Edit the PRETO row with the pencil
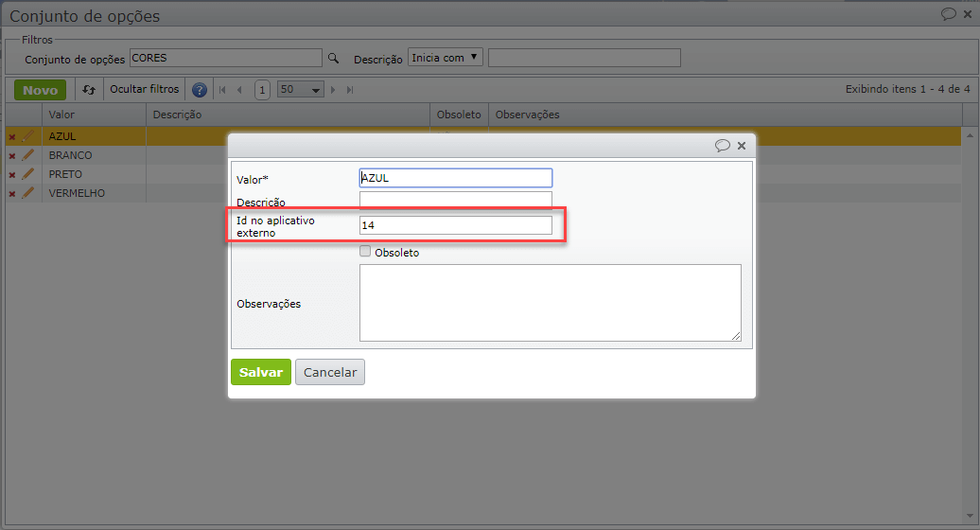Screen dimensions: 980x530 pos(27,174)
